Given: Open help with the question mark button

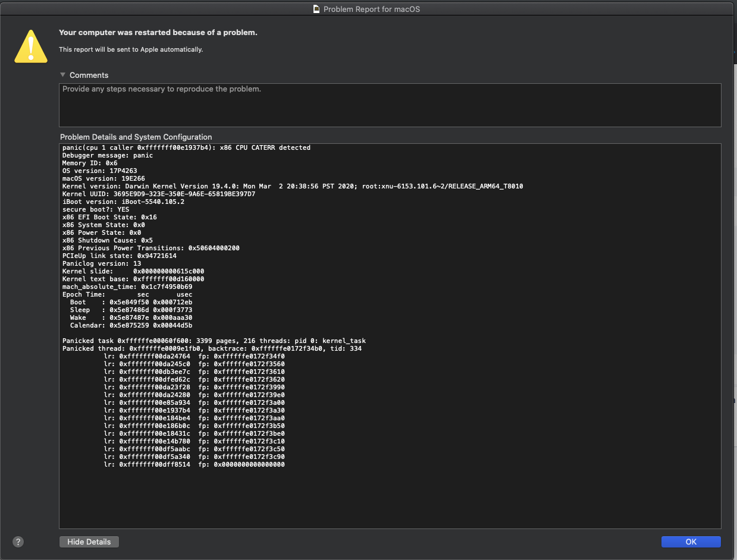Looking at the screenshot, I should click(18, 542).
